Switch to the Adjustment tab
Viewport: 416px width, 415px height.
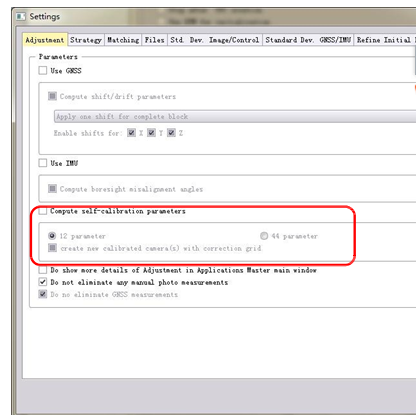pyautogui.click(x=45, y=40)
